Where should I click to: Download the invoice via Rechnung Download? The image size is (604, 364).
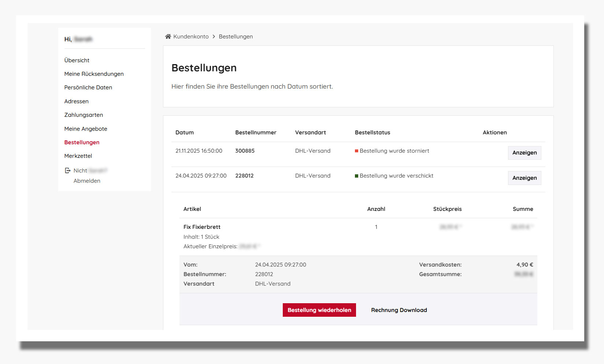[x=399, y=310]
